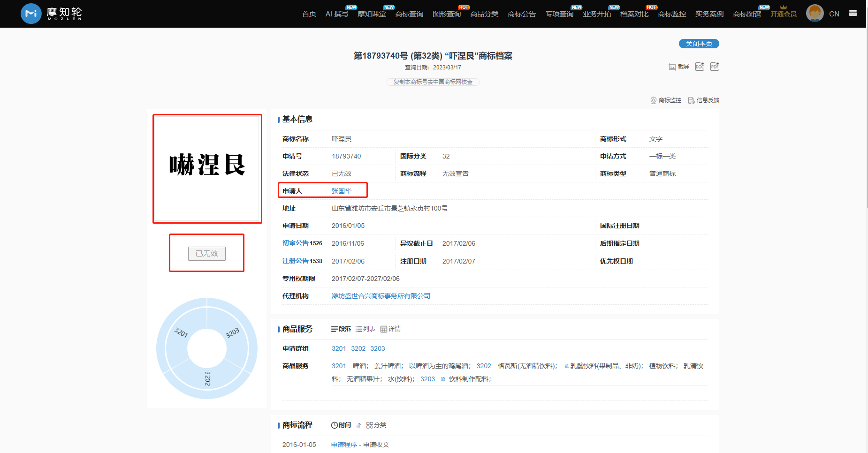The width and height of the screenshot is (868, 453).
Task: Open 商标查询 in the navigation bar
Action: (409, 14)
